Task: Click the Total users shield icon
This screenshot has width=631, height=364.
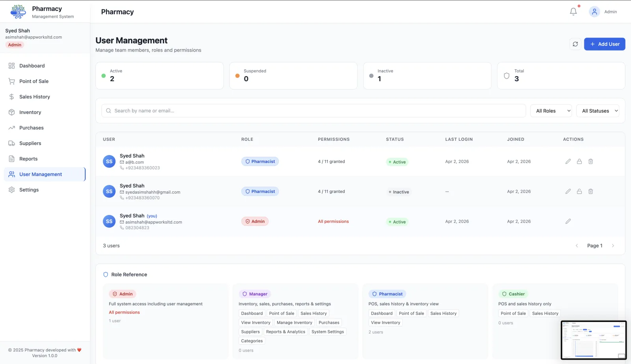Action: [507, 76]
